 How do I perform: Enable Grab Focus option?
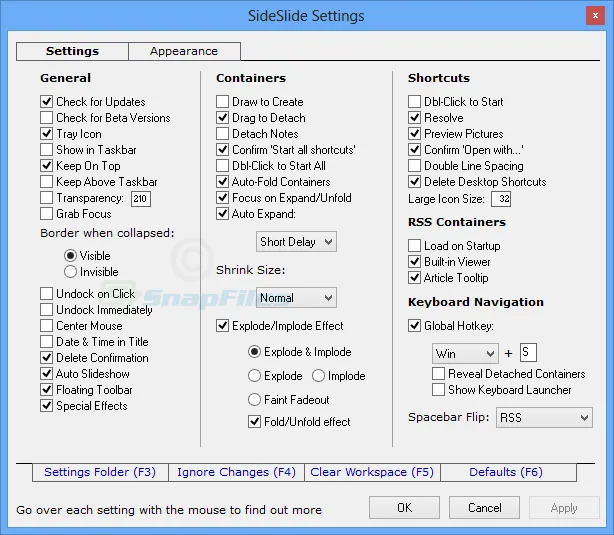(x=47, y=214)
